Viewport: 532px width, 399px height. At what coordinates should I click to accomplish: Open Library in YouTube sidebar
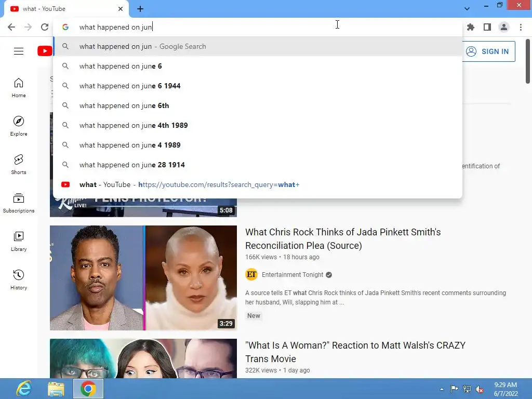[19, 241]
